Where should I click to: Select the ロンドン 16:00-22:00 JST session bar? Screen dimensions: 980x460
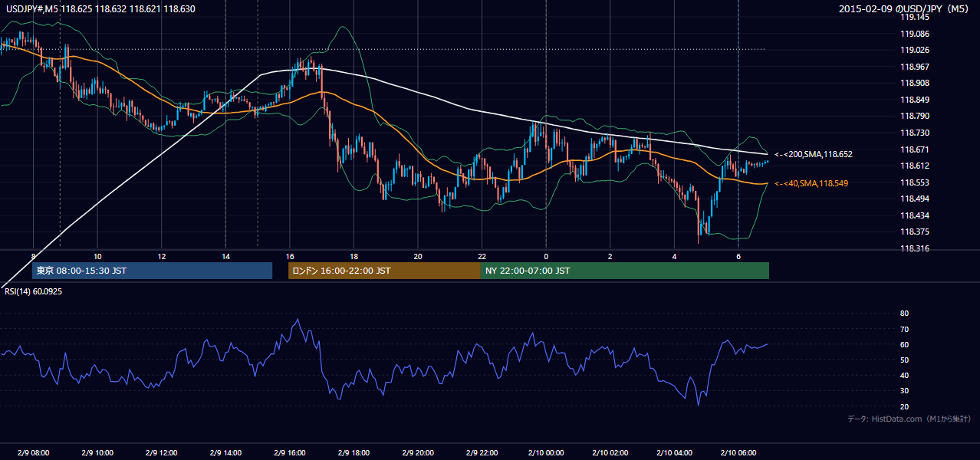pos(384,271)
